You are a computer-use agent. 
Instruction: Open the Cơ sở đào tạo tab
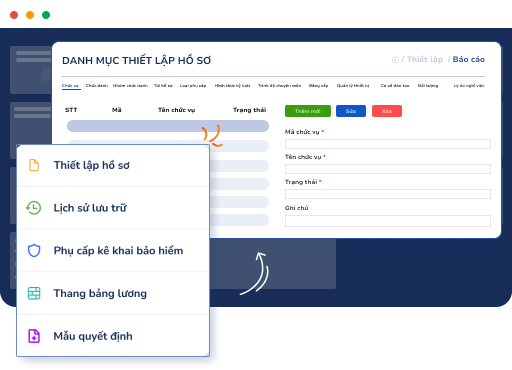395,86
